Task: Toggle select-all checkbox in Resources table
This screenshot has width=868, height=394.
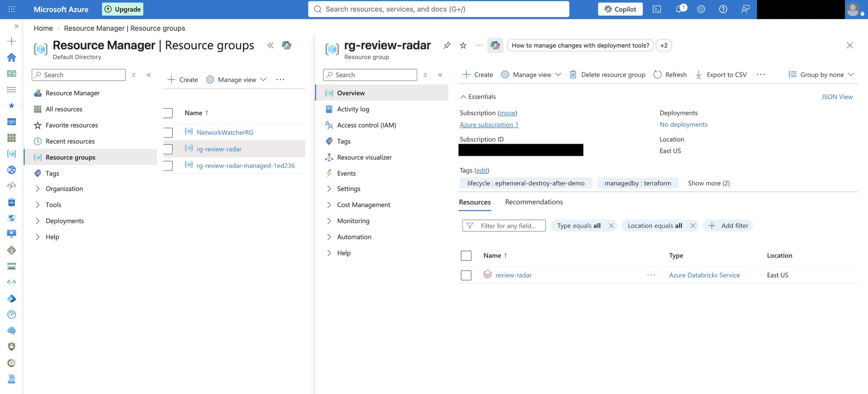Action: [x=466, y=256]
